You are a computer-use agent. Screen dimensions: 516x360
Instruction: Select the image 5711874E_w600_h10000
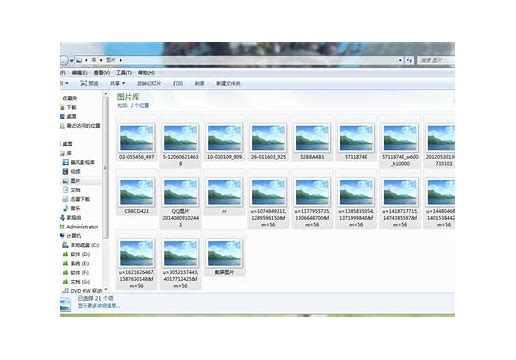[400, 141]
